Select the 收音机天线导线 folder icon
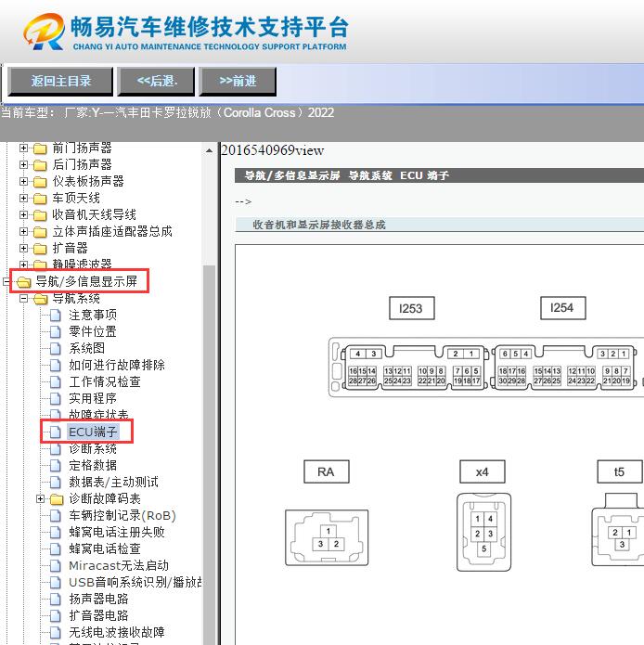Viewport: 644px width, 645px height. tap(40, 215)
